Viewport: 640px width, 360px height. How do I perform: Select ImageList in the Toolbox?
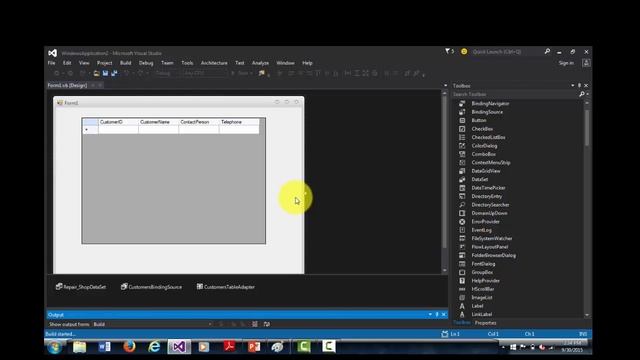click(482, 298)
